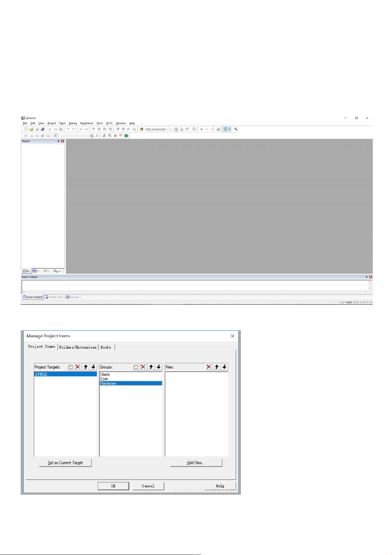Click the Save All toolbar icon

coord(42,129)
